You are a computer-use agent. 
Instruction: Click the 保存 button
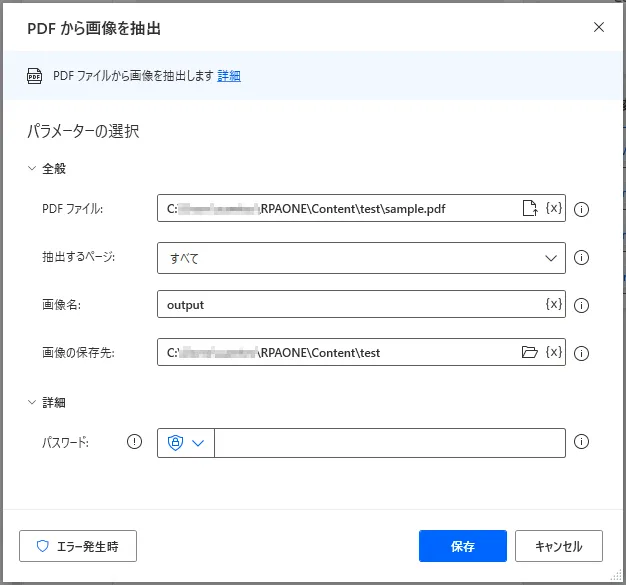[x=462, y=547]
